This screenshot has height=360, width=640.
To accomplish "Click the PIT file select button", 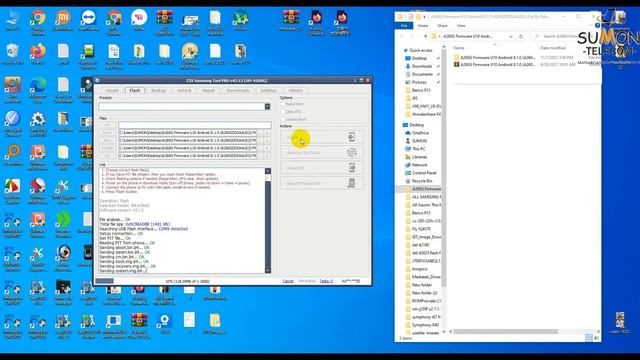I will click(x=107, y=125).
